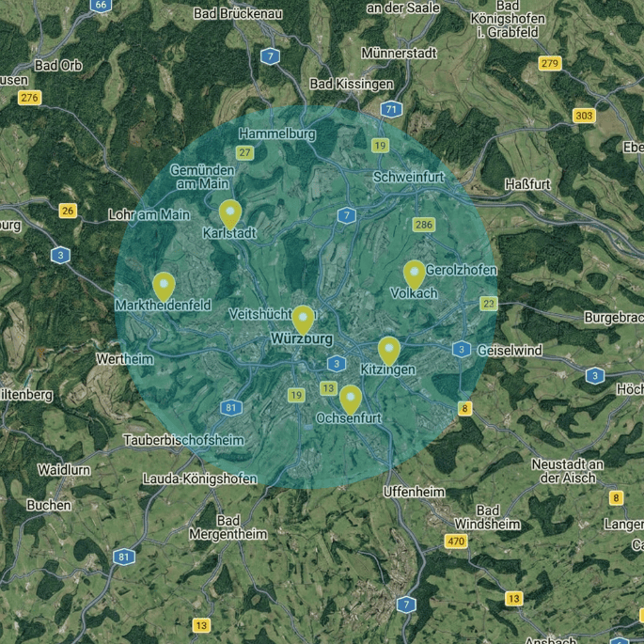Screen dimensions: 644x644
Task: Click the yellow pin above Marktheidenfeld
Action: pos(164,286)
